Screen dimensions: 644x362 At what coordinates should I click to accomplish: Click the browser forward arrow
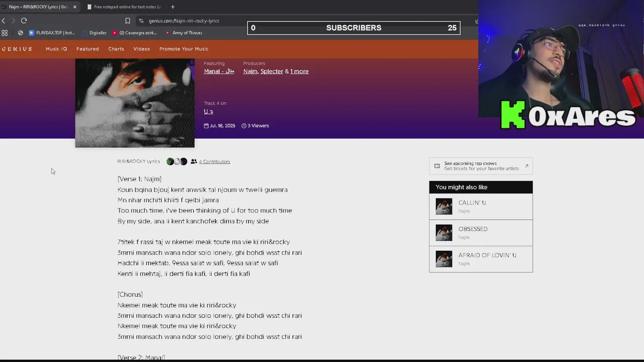coord(13,21)
